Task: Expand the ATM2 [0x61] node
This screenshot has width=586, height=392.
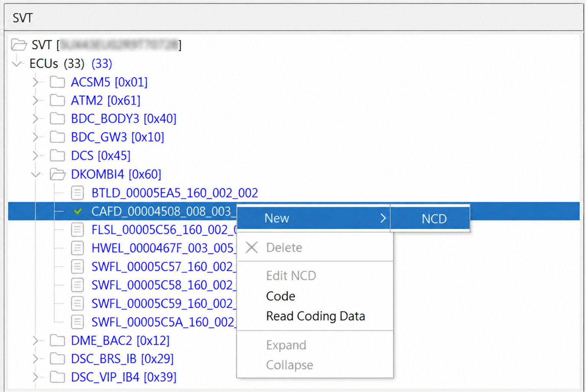Action: (x=36, y=100)
